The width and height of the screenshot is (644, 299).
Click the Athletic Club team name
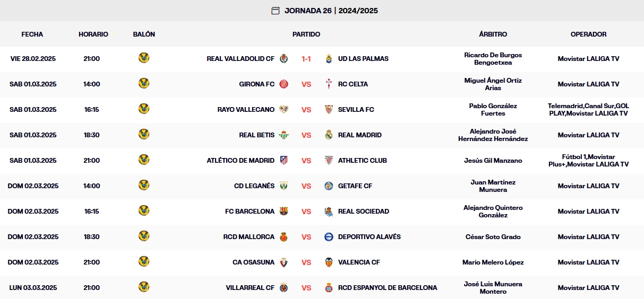pos(362,161)
